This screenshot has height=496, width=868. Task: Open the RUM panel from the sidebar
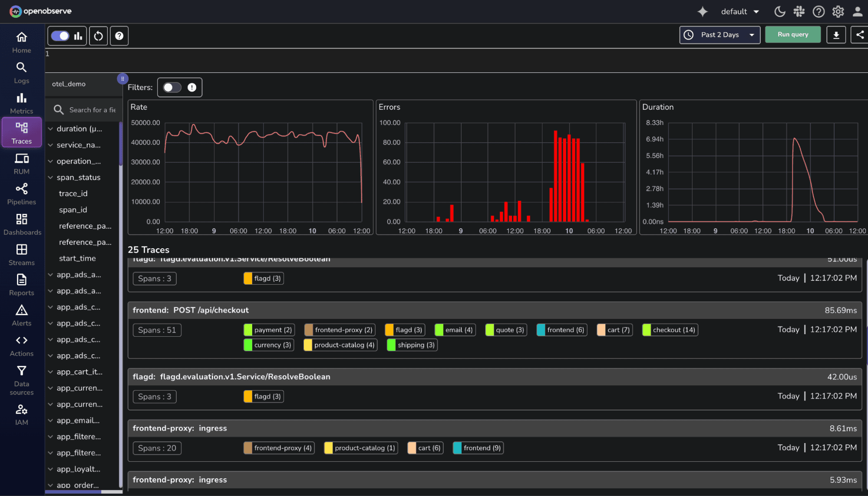coord(21,164)
